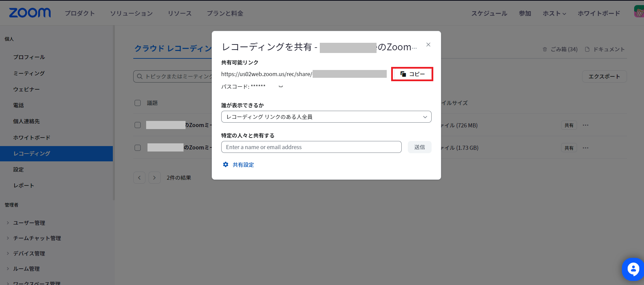Click the user profile avatar

click(639, 12)
